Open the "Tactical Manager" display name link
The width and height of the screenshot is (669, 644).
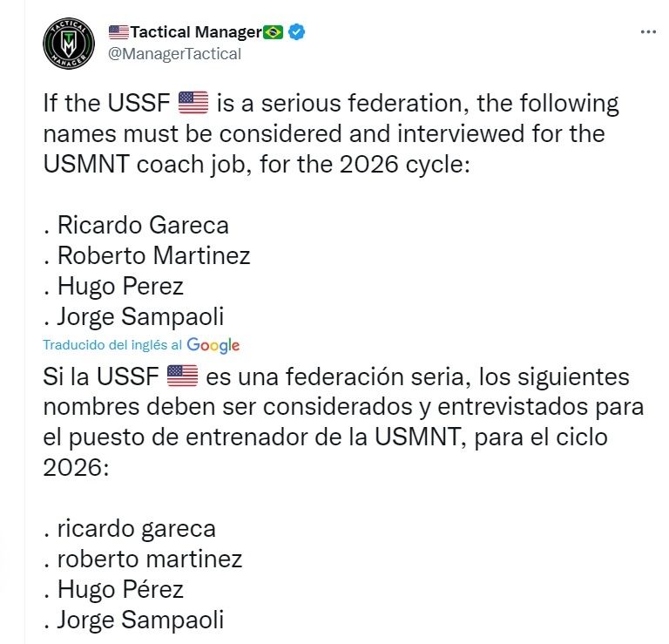point(196,33)
